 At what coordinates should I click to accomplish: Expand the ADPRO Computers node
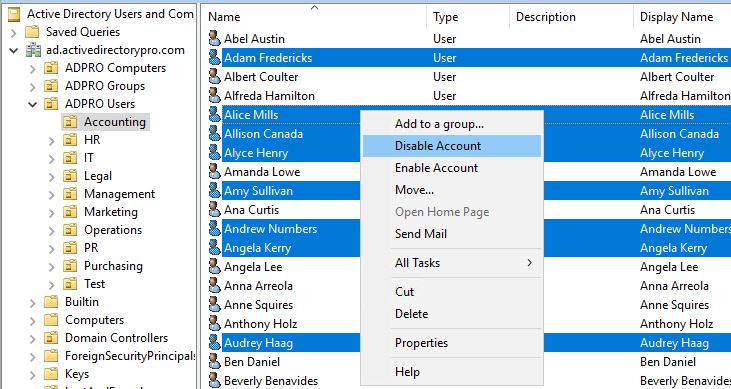pyautogui.click(x=33, y=69)
